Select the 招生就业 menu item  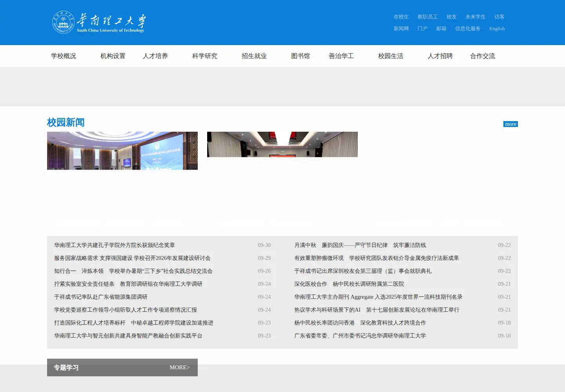click(254, 56)
